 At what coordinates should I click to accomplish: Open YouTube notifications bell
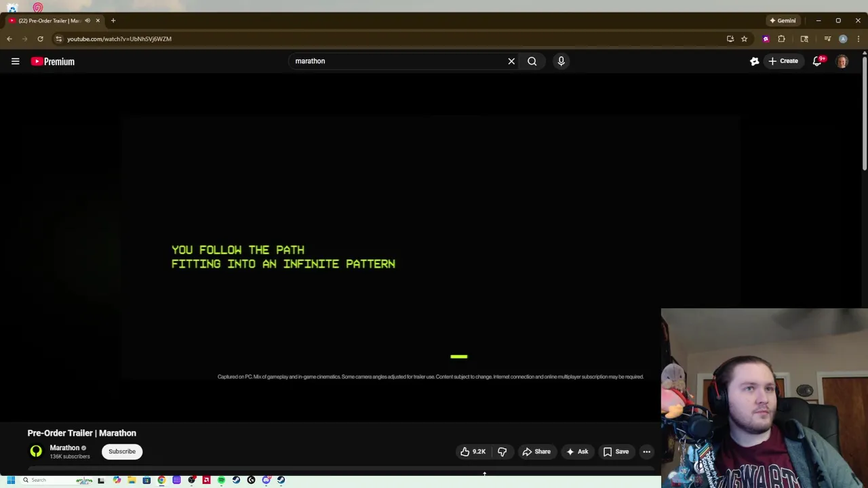[818, 61]
